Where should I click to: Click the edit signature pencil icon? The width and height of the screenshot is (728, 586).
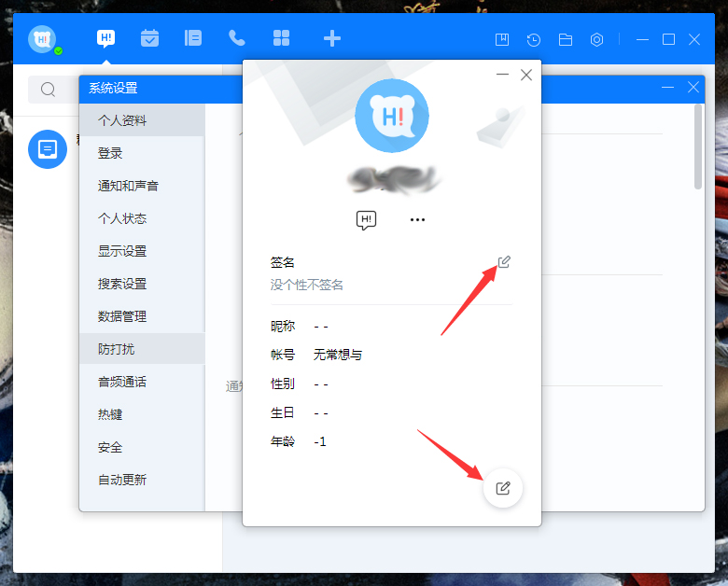504,262
